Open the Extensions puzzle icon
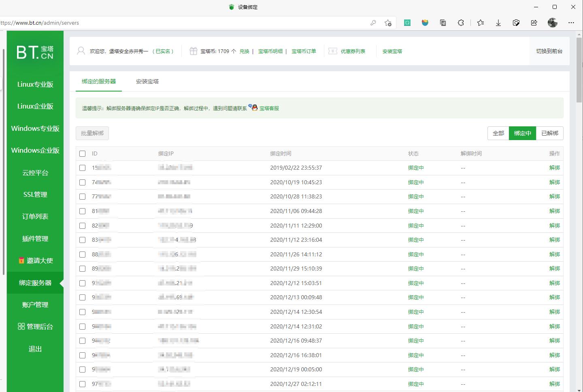 pos(461,23)
